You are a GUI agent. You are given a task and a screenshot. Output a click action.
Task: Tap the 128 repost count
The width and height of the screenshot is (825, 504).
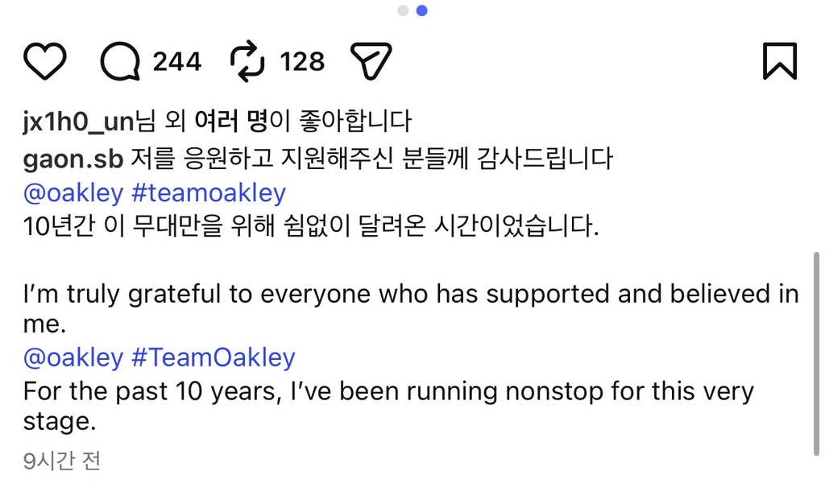[302, 61]
